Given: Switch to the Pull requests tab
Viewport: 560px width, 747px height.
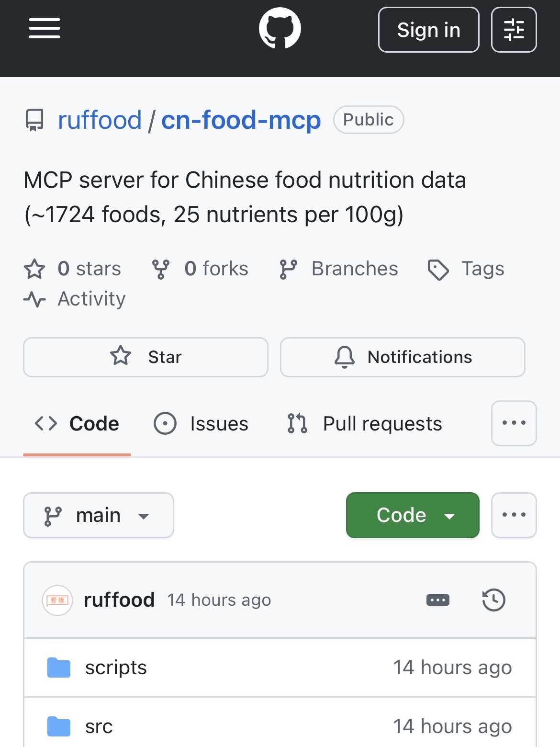Looking at the screenshot, I should 365,424.
